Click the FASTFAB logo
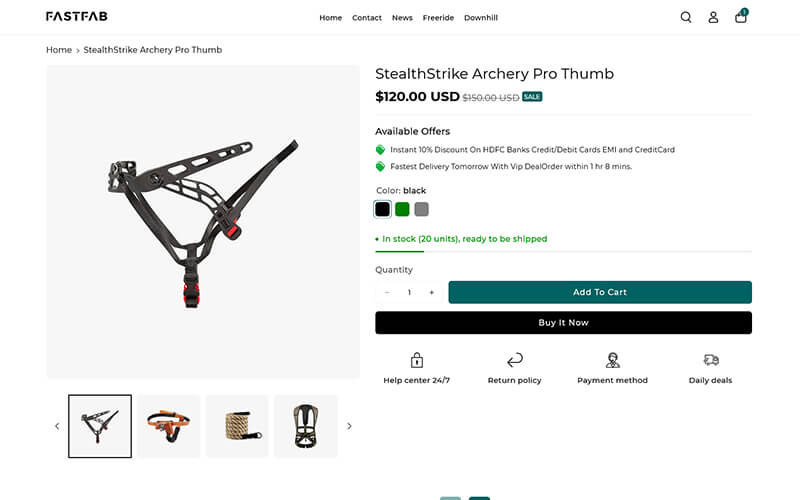The image size is (800, 500). point(77,17)
